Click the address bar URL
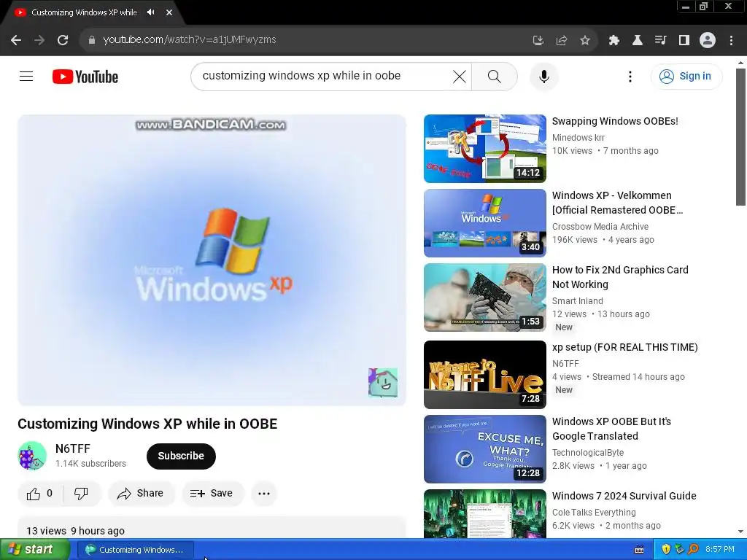Image resolution: width=747 pixels, height=560 pixels. click(x=190, y=40)
